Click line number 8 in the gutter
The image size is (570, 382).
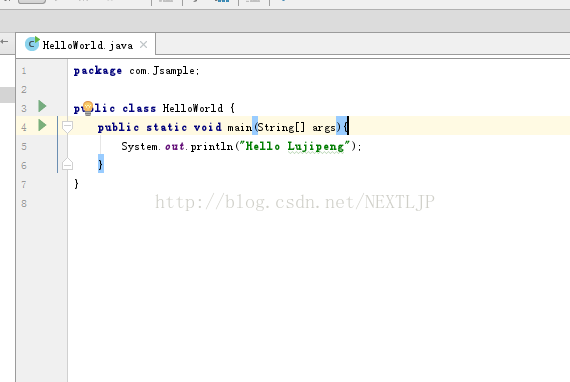24,203
